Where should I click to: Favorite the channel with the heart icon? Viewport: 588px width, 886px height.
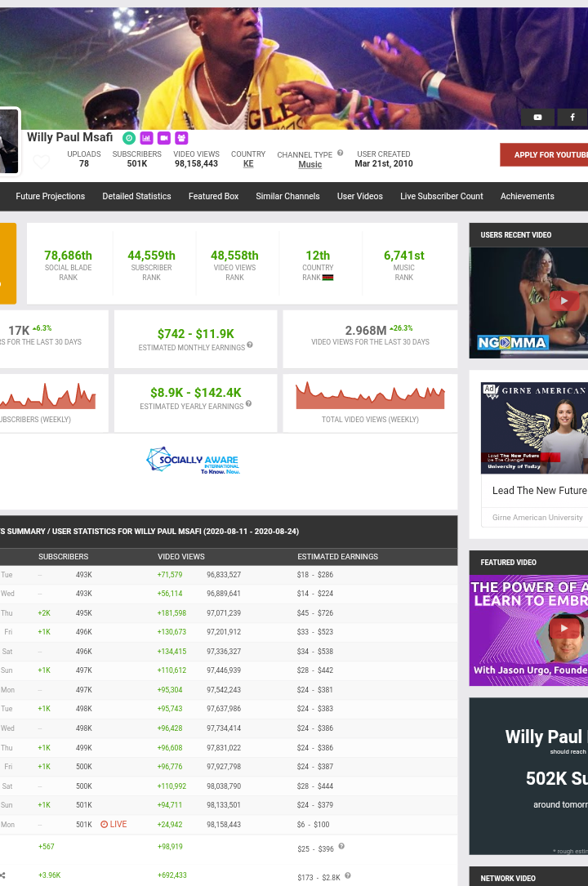(x=42, y=162)
